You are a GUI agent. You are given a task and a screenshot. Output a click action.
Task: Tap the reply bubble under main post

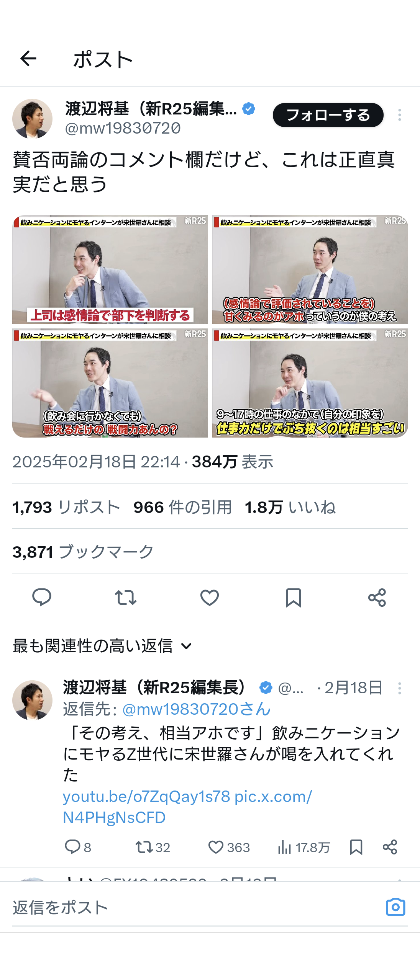(x=42, y=597)
